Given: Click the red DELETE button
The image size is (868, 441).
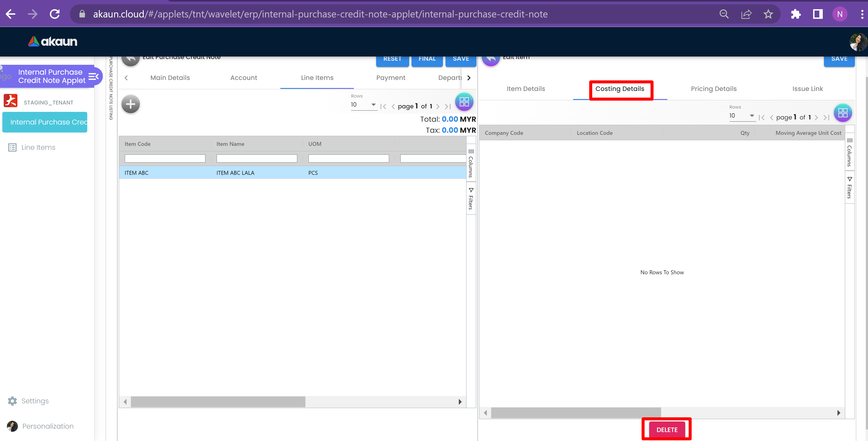Looking at the screenshot, I should click(x=666, y=430).
